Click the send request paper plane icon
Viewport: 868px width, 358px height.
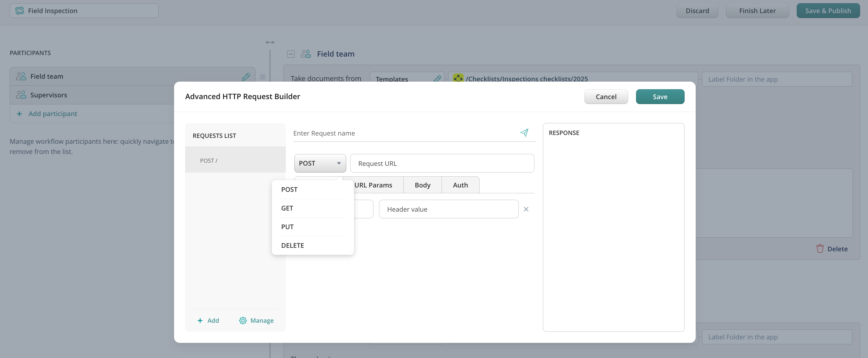pos(524,133)
